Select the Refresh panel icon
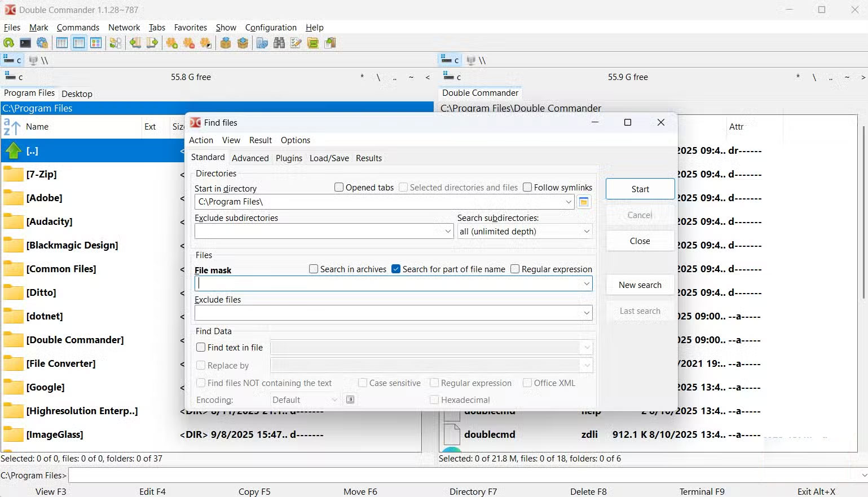Screen dimensions: 868x497 8,42
